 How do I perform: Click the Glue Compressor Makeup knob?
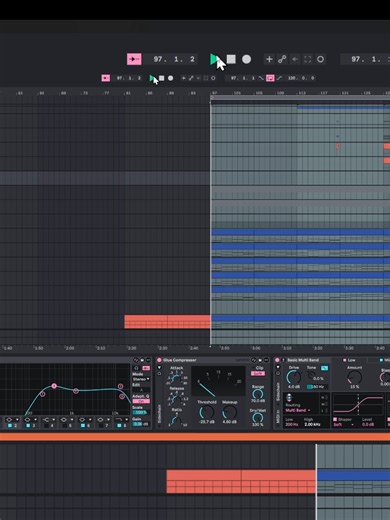click(230, 413)
